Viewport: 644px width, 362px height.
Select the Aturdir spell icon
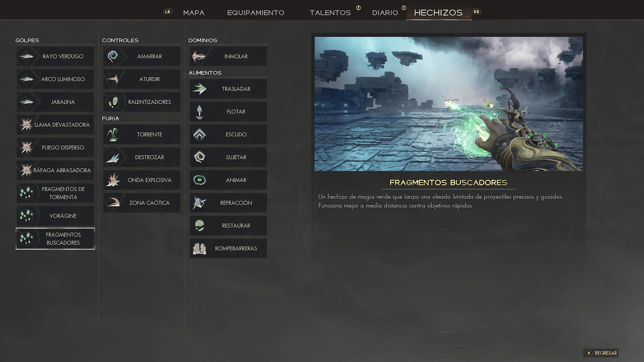coord(113,79)
